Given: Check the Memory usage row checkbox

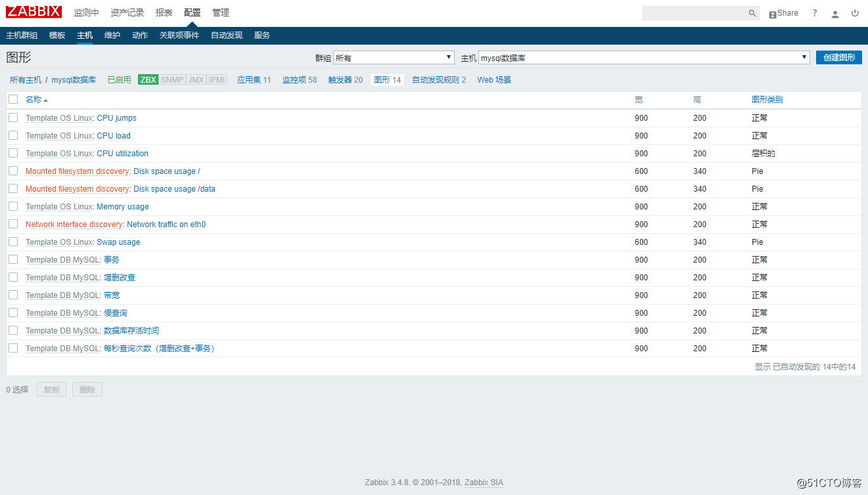Looking at the screenshot, I should pyautogui.click(x=13, y=206).
